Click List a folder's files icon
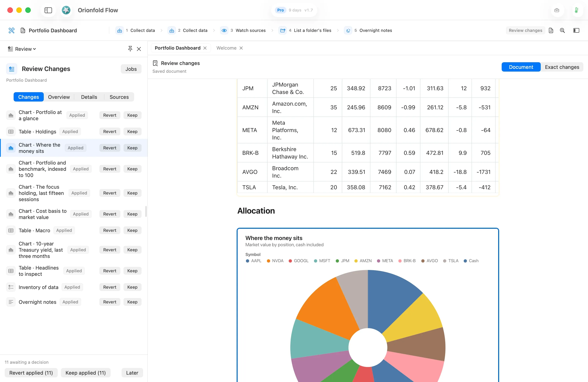This screenshot has width=588, height=382. pos(282,30)
